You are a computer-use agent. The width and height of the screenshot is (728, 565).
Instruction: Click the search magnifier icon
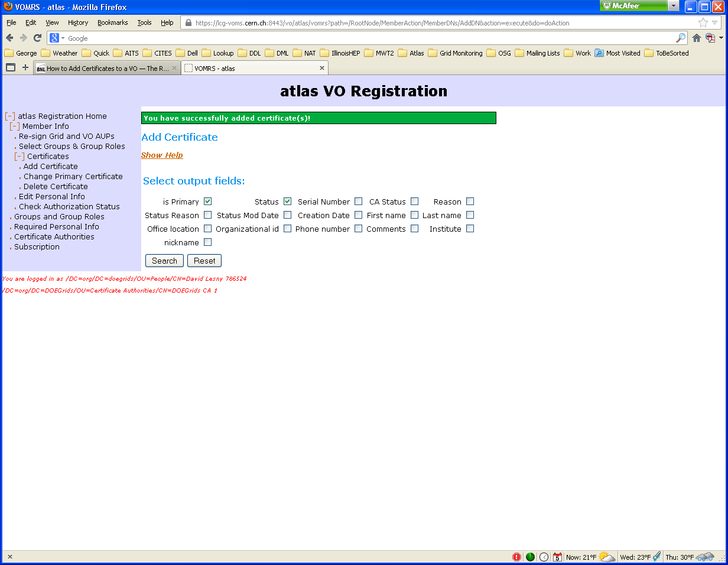pos(681,38)
